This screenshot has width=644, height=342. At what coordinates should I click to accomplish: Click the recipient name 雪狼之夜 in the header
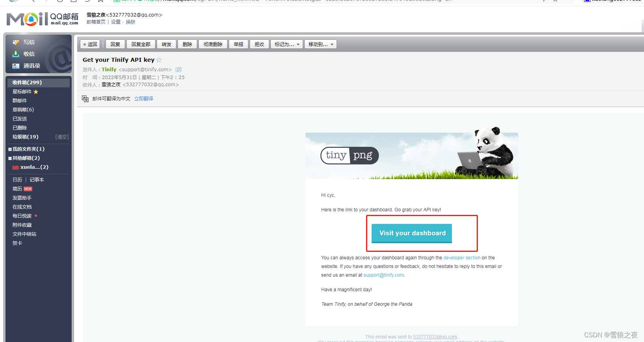tap(111, 85)
